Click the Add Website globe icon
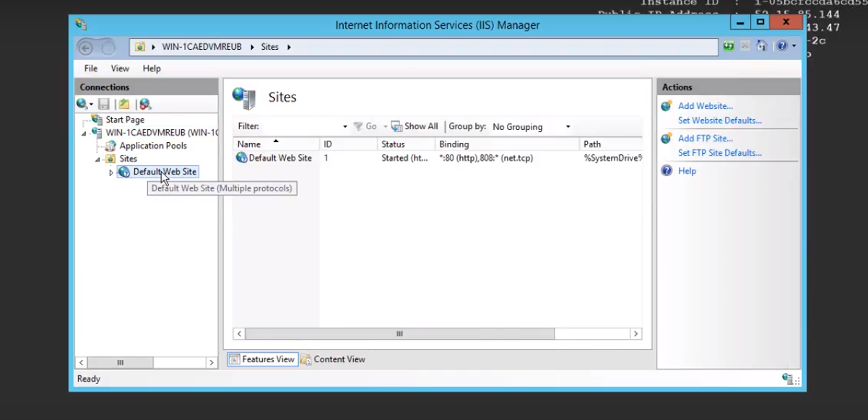This screenshot has height=420, width=868. (667, 106)
